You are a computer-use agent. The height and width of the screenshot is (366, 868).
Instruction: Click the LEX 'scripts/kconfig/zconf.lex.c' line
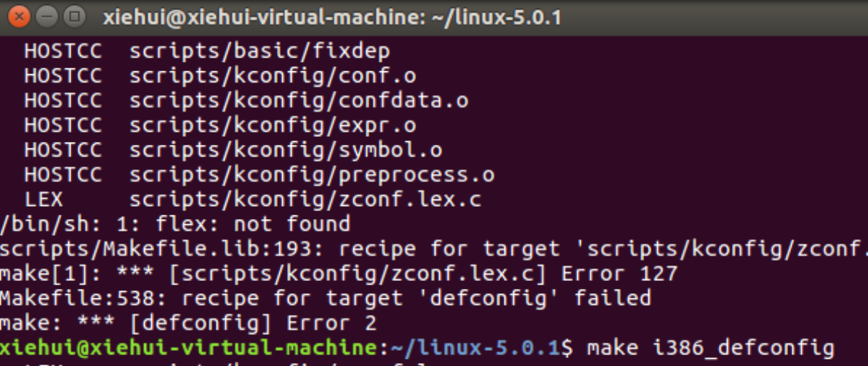[305, 199]
